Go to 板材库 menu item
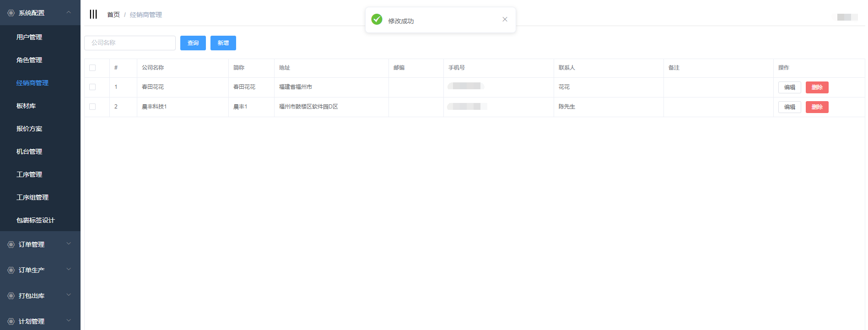 (x=26, y=106)
